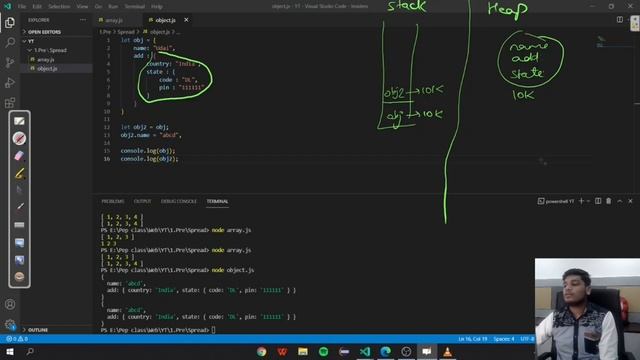Open the Extensions view
The image size is (640, 360).
(10, 102)
